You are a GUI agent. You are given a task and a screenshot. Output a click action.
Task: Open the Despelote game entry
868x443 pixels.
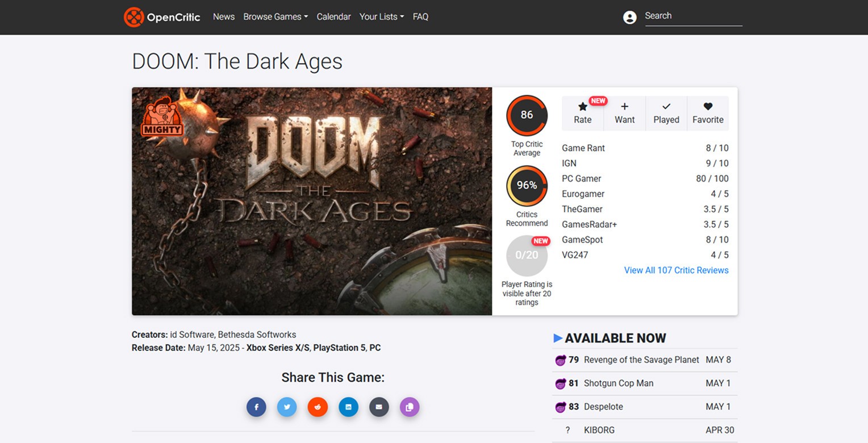point(603,407)
